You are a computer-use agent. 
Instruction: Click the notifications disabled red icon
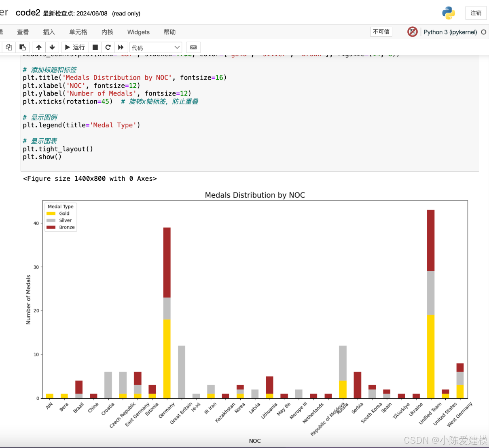pyautogui.click(x=413, y=32)
